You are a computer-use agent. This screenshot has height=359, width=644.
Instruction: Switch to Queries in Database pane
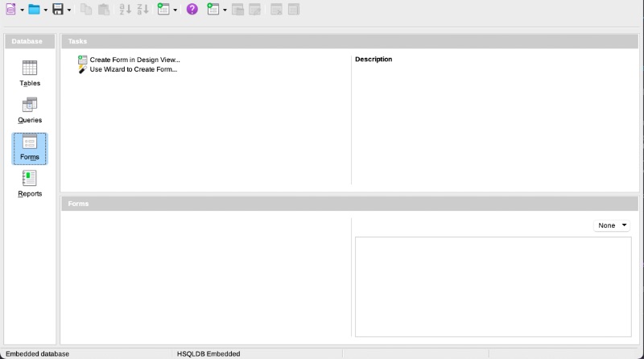point(30,110)
